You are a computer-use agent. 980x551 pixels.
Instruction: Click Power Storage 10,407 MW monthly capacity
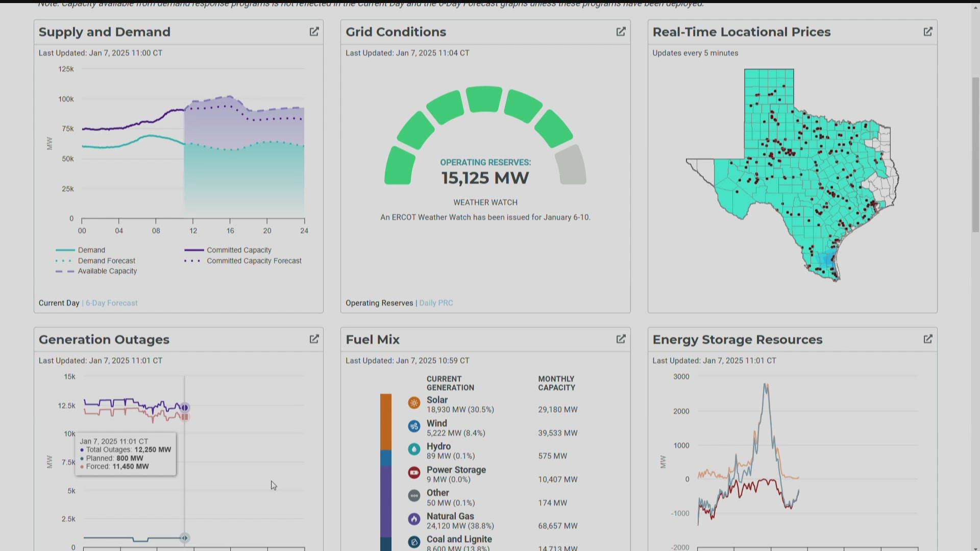coord(558,480)
